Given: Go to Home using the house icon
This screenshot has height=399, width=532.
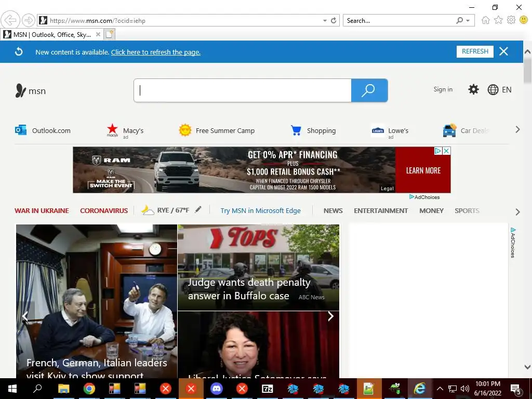Looking at the screenshot, I should [x=486, y=20].
